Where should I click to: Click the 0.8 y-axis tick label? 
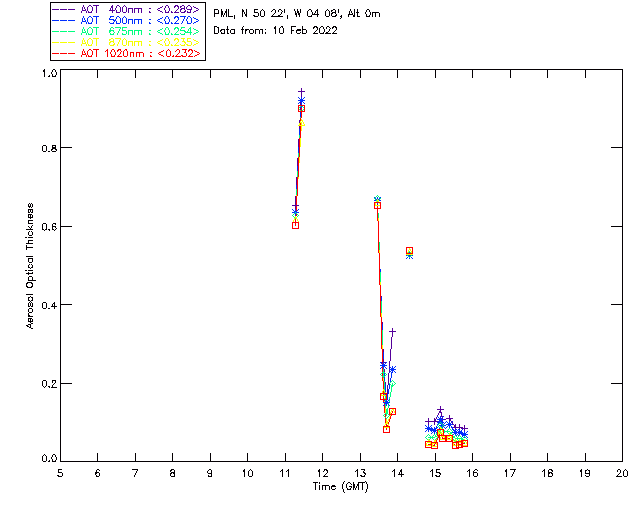click(x=49, y=148)
